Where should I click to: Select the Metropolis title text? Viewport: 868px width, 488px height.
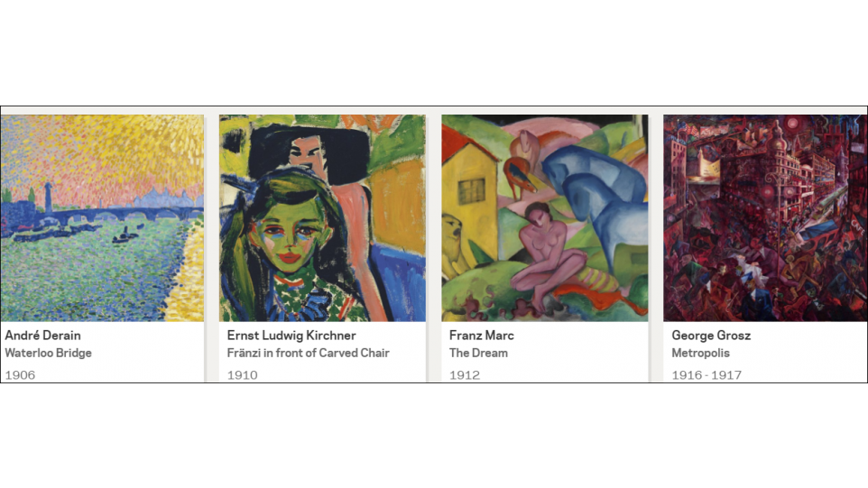pyautogui.click(x=701, y=353)
